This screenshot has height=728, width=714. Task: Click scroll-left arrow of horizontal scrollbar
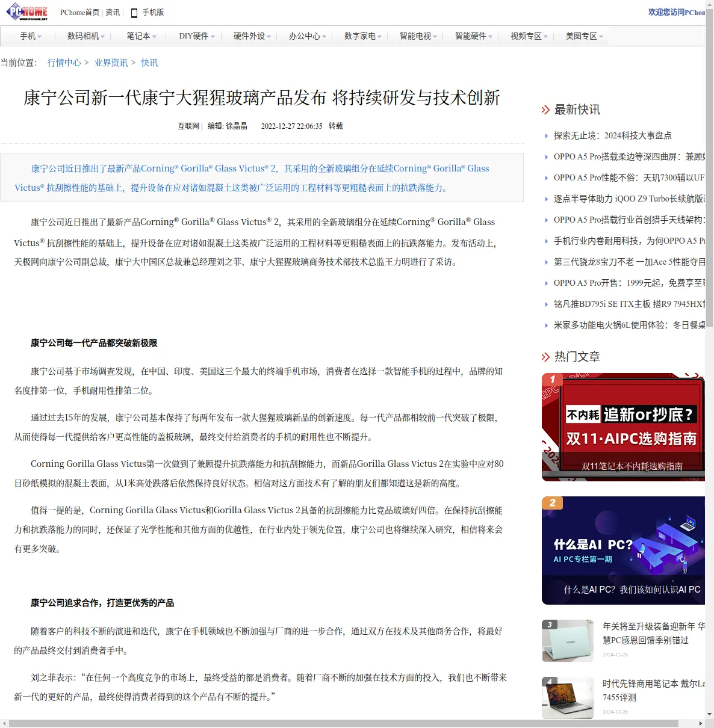click(4, 723)
